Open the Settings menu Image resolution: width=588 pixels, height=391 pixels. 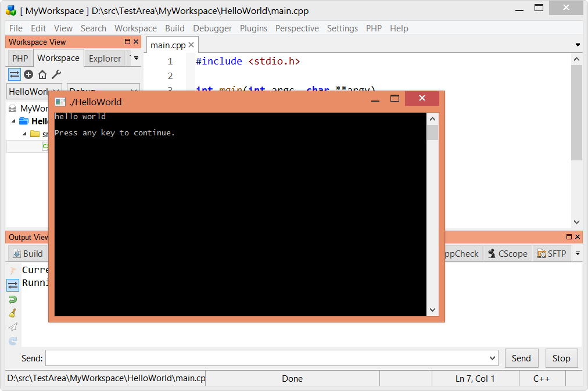(x=342, y=28)
